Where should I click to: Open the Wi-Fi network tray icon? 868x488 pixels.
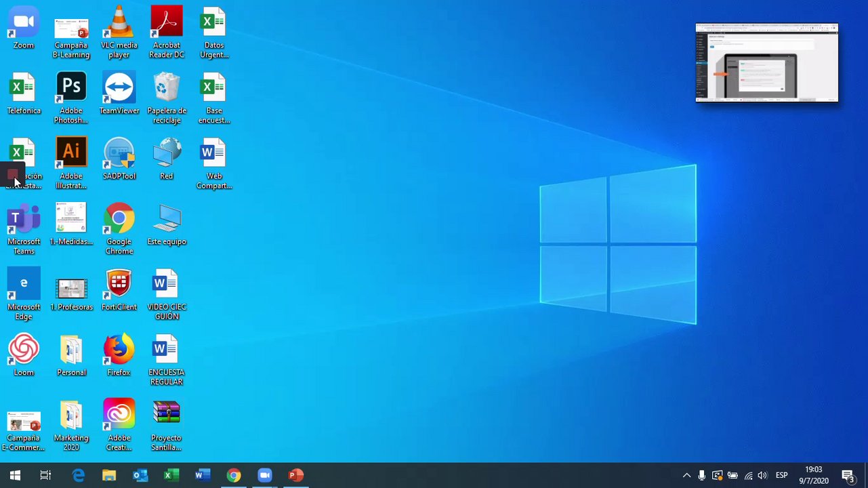tap(748, 476)
